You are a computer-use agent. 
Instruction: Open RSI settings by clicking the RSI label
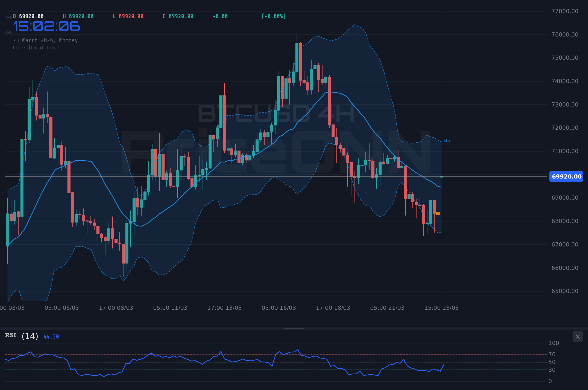[x=10, y=335]
